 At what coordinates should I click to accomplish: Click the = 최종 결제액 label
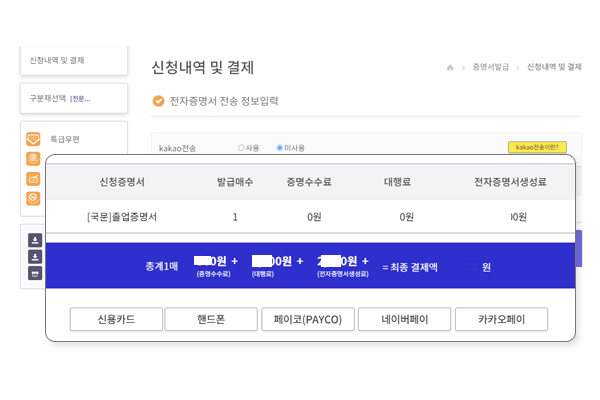(410, 267)
